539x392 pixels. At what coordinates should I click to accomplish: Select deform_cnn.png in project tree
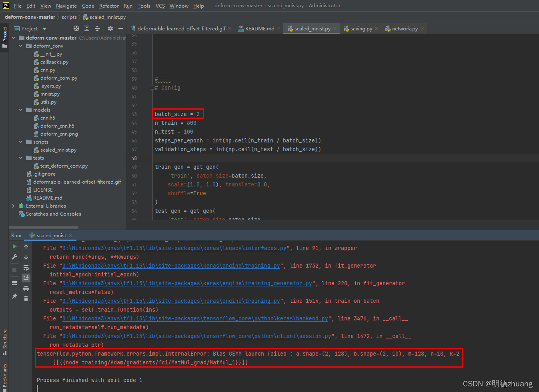(59, 134)
